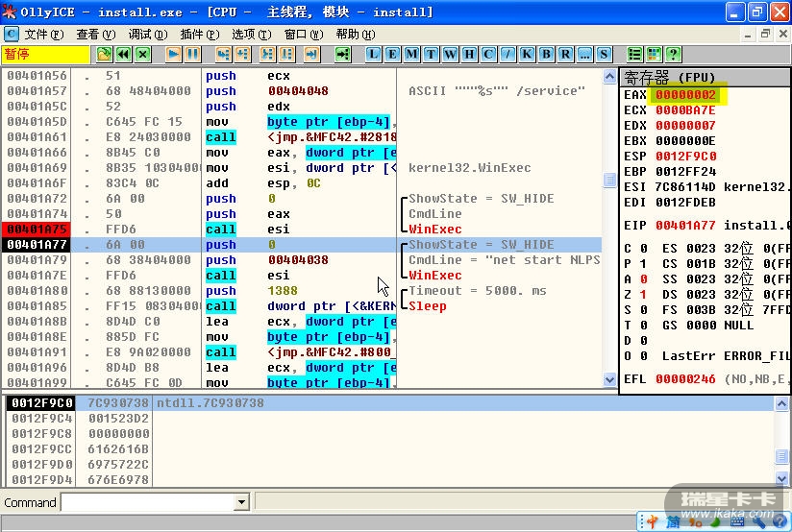Open the Log window with L button
The width and height of the screenshot is (792, 532).
(373, 54)
